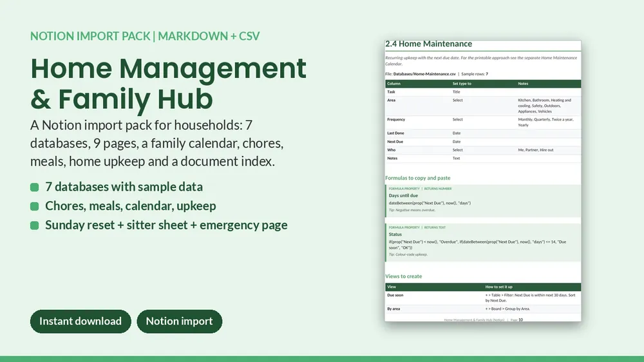Click the 'Me, Partner, Hire out' notes cell
The height and width of the screenshot is (362, 644).
[x=536, y=150]
